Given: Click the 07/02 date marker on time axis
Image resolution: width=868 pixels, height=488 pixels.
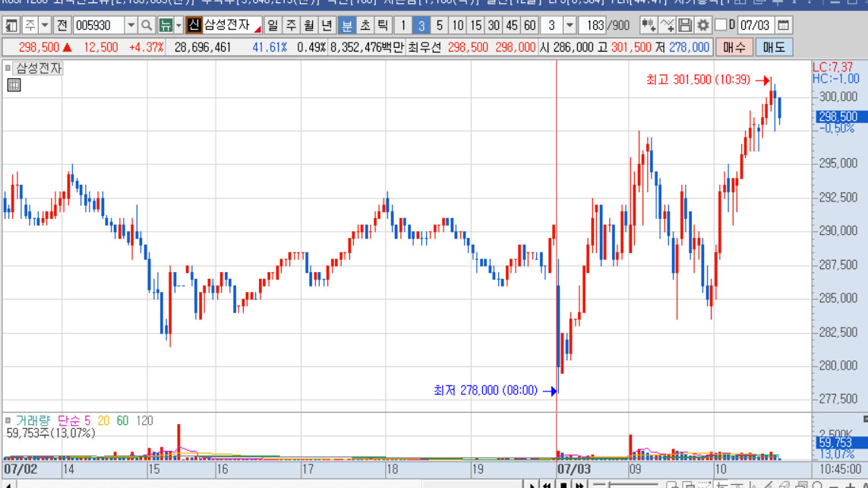Looking at the screenshot, I should [21, 469].
